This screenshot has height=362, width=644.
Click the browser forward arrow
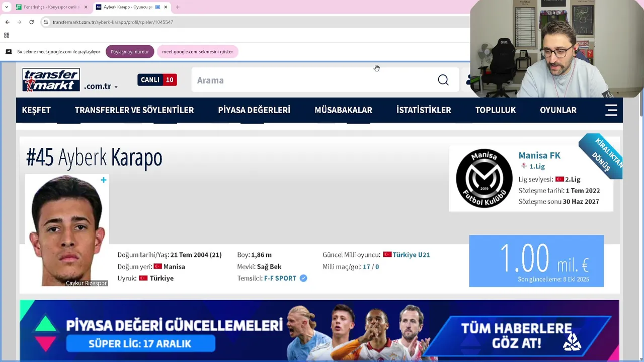[x=19, y=22]
